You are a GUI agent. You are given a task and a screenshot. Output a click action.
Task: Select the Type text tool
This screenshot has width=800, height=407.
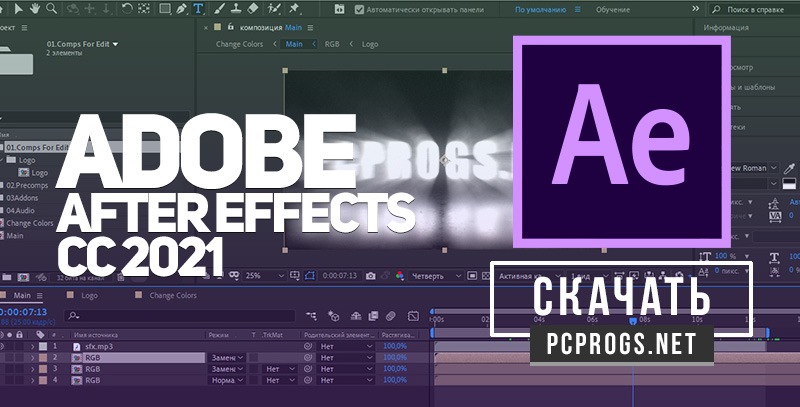click(198, 8)
